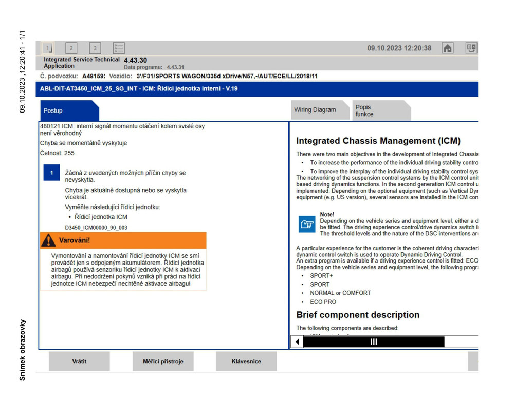Click 'Vyměňte následující řídicí jednotku:' line
Viewport: 532px width, 411px height.
pos(112,207)
